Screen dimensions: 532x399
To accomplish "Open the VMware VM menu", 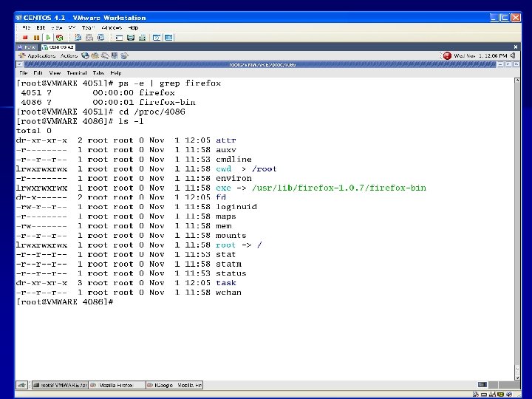I will (72, 27).
